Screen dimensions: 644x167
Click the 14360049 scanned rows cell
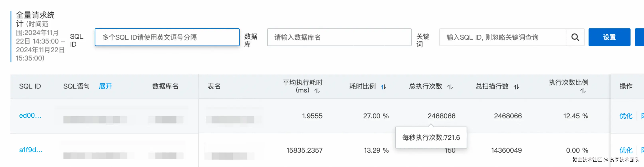[x=506, y=150]
